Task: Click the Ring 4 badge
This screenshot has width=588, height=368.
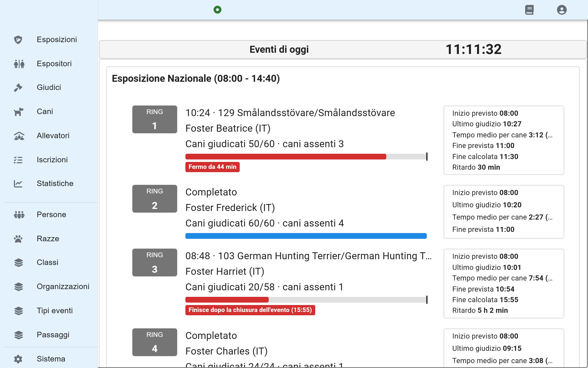Action: click(x=155, y=342)
